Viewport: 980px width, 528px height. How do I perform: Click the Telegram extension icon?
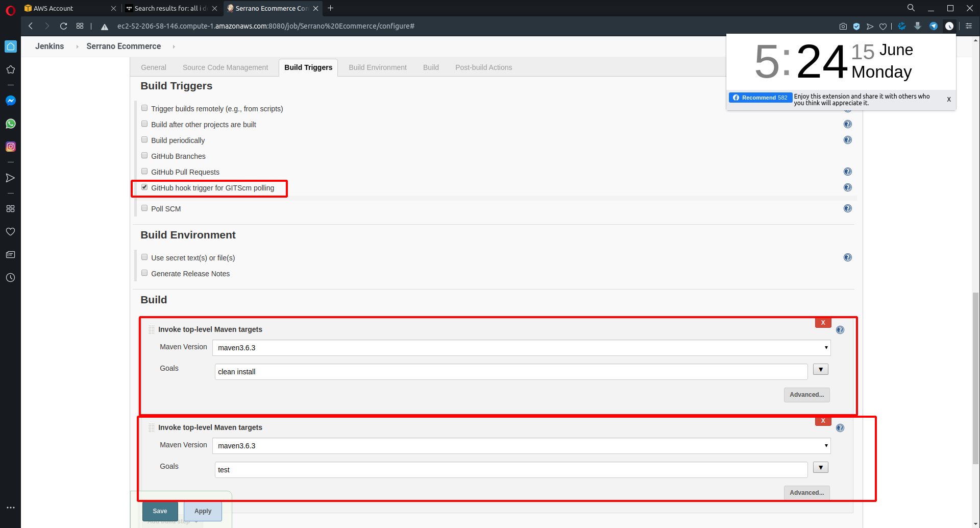(x=934, y=26)
